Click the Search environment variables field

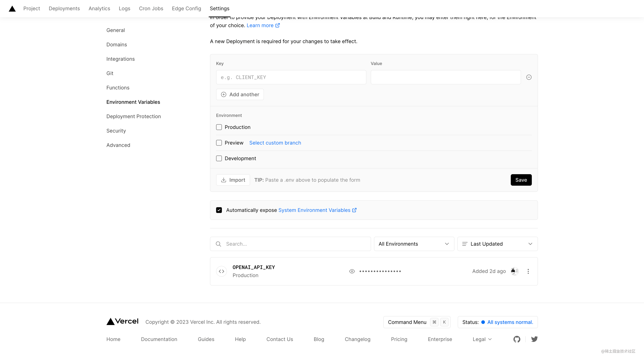coord(290,244)
